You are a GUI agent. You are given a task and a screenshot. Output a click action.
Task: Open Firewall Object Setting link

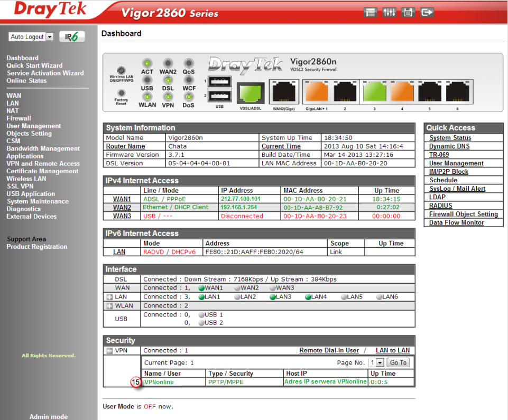point(464,214)
